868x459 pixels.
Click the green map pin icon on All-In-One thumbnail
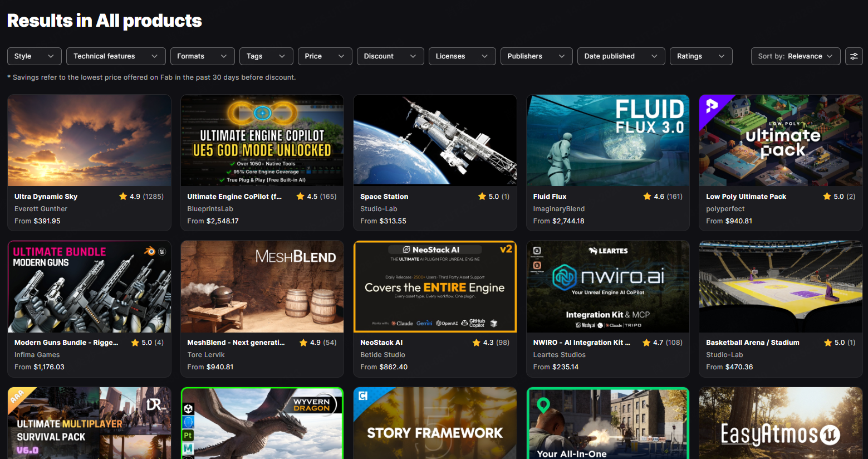543,406
